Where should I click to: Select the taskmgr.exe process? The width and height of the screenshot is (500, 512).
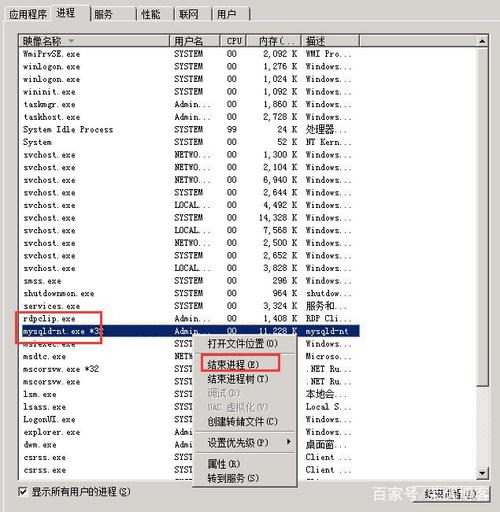189,104
